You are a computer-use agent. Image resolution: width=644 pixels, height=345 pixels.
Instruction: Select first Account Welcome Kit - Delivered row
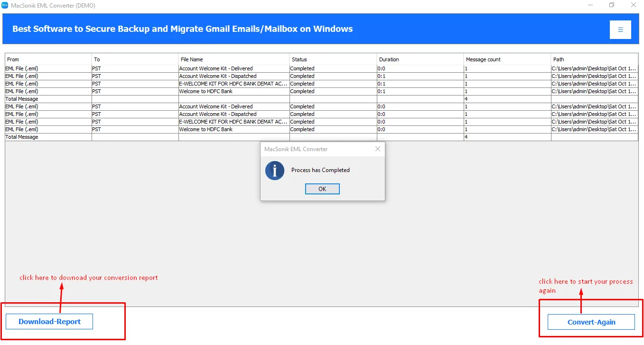[x=216, y=68]
